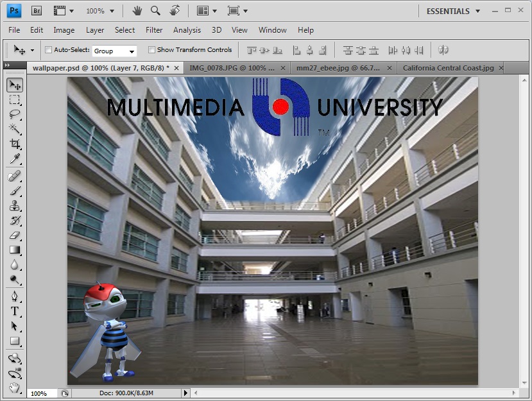Viewport: 532px width, 401px height.
Task: Activate Hand tool in application bar
Action: (x=137, y=11)
